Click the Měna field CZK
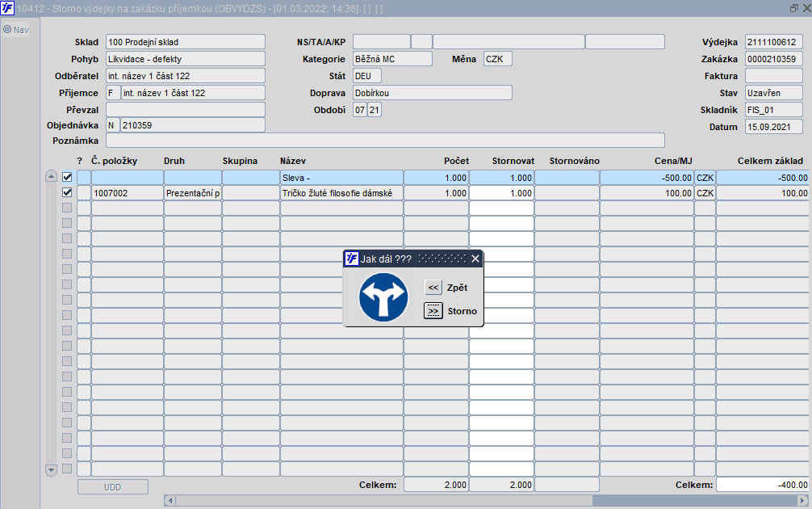Screen dimensions: 812x509 point(498,58)
